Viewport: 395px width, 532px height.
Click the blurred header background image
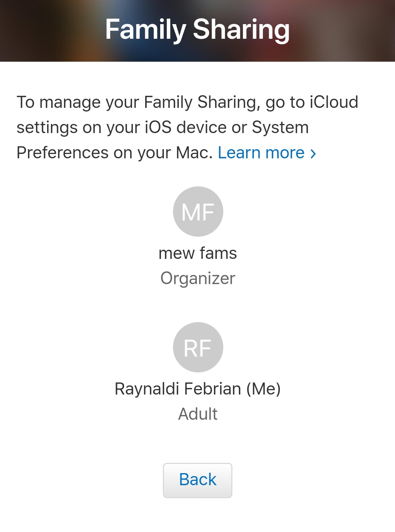pos(55,30)
